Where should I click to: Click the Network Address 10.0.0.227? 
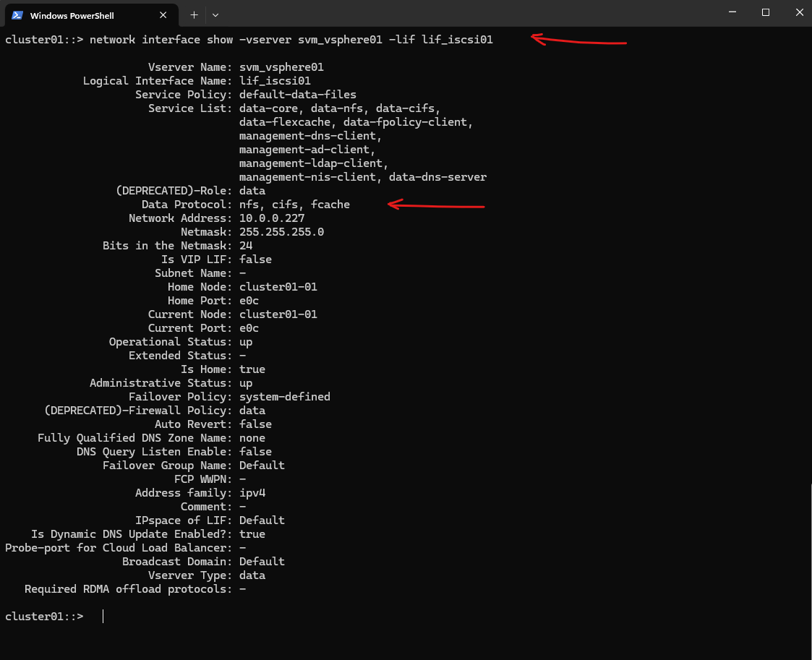[272, 218]
